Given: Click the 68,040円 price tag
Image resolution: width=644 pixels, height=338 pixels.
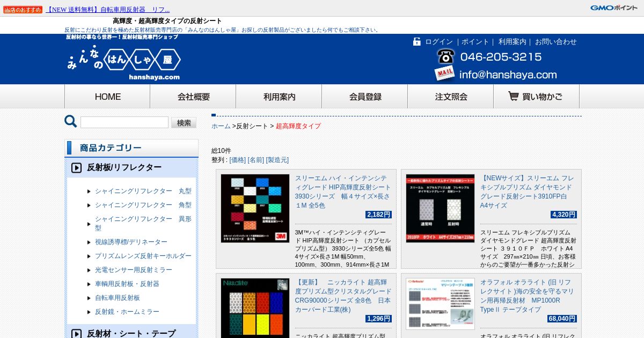Looking at the screenshot, I should 562,319.
